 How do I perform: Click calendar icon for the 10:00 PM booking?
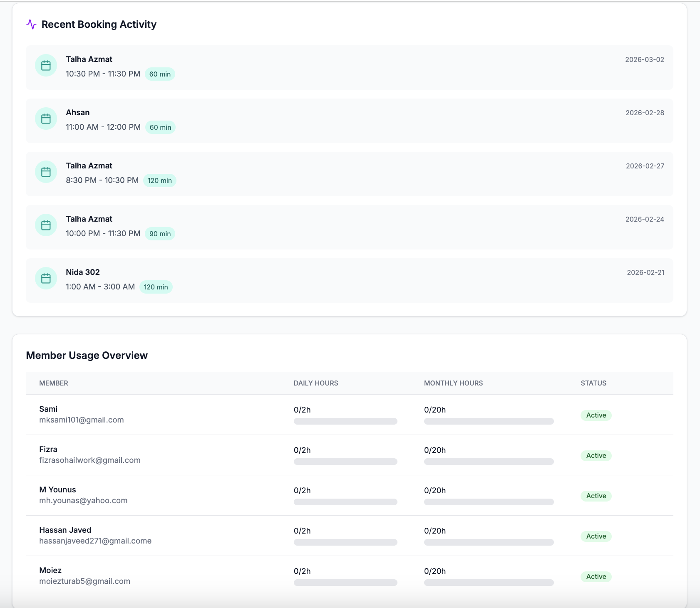[x=46, y=225]
